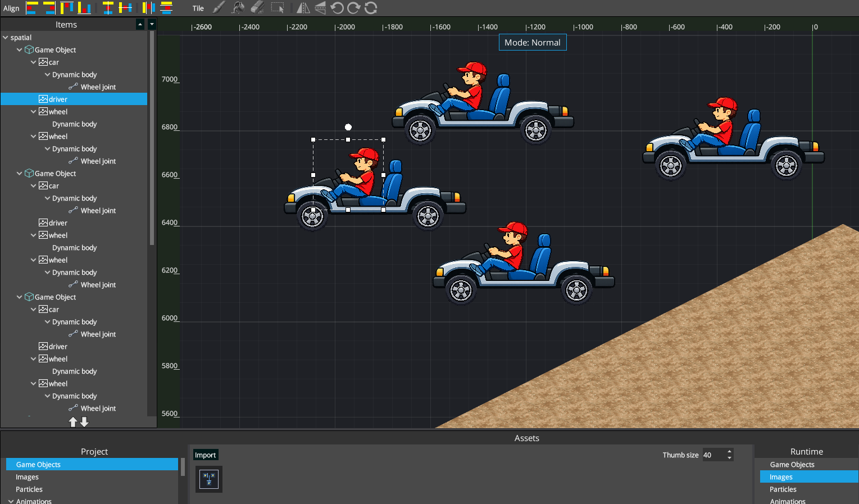The image size is (859, 504).
Task: Click the align bottom edges icon
Action: coord(84,8)
